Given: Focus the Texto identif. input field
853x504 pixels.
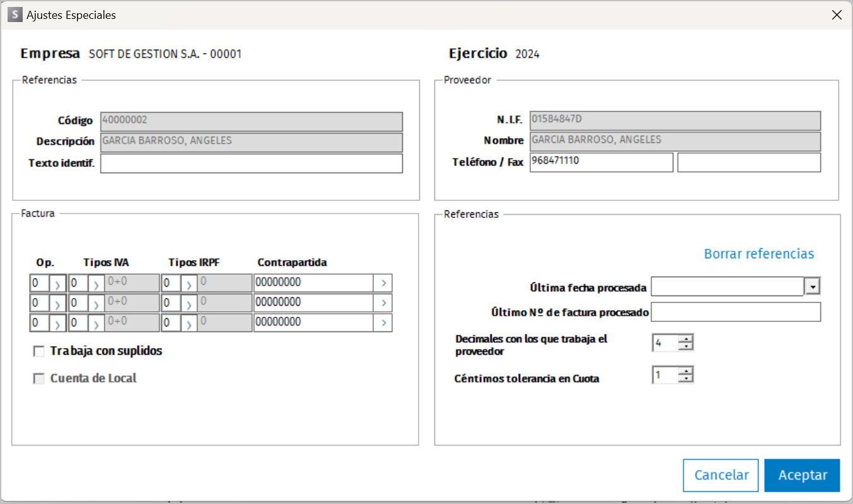Looking at the screenshot, I should (x=251, y=163).
